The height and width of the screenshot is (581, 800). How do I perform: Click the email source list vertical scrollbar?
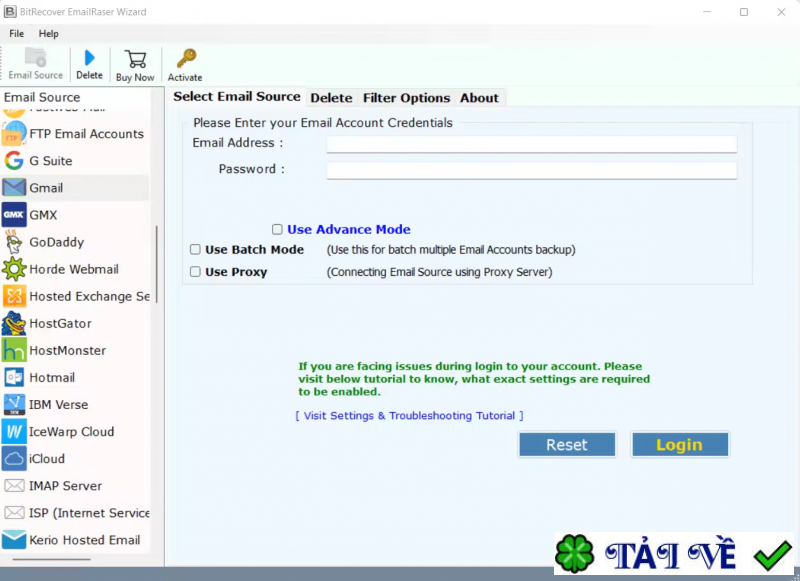157,264
